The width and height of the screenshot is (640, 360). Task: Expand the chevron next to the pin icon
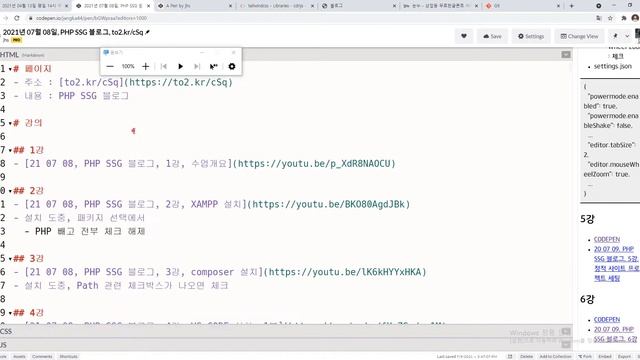point(627,36)
